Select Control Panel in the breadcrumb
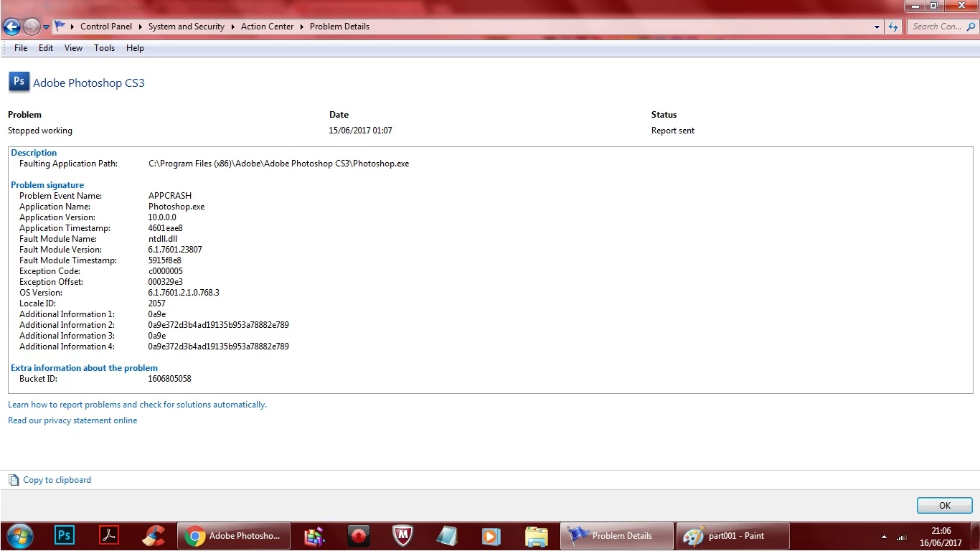The height and width of the screenshot is (551, 980). tap(106, 27)
